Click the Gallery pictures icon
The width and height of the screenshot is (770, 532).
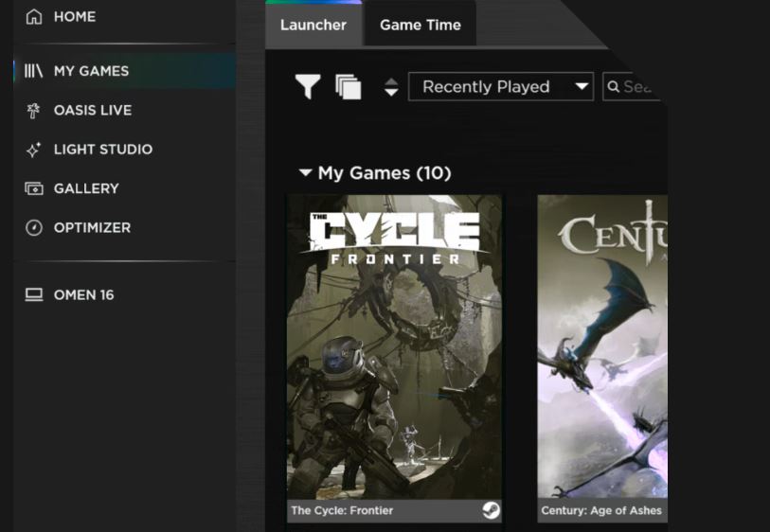(x=34, y=188)
